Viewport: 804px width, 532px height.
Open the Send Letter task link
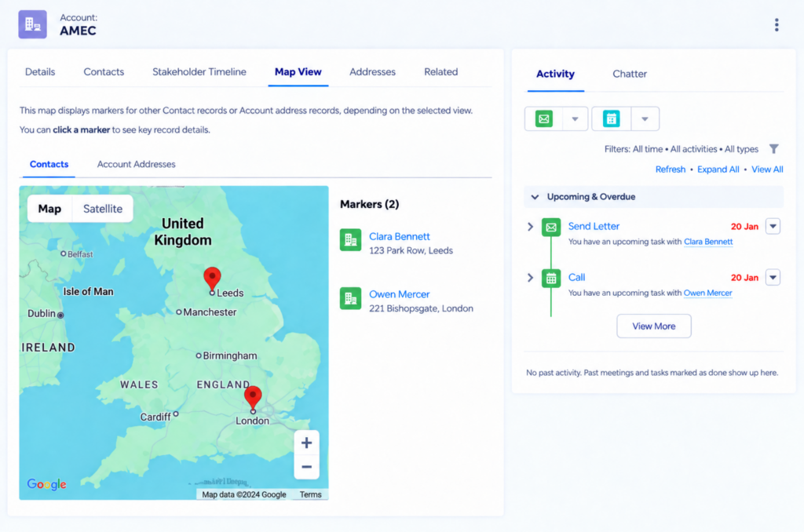pos(594,226)
